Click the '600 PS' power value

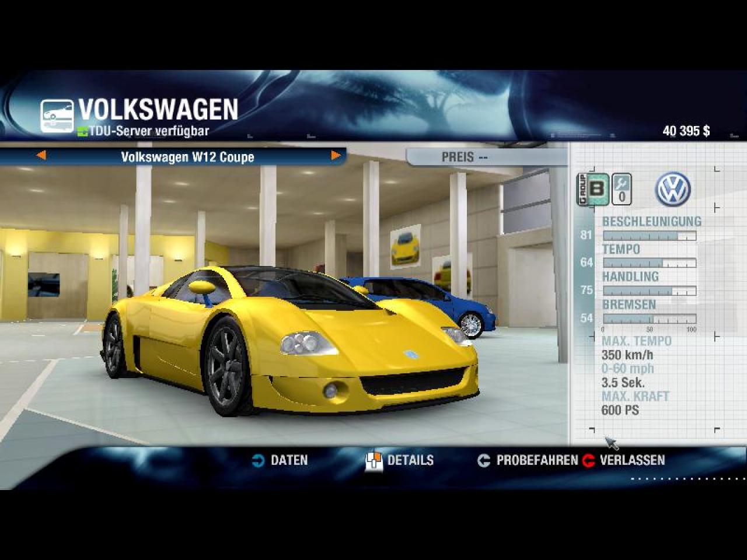[x=620, y=410]
